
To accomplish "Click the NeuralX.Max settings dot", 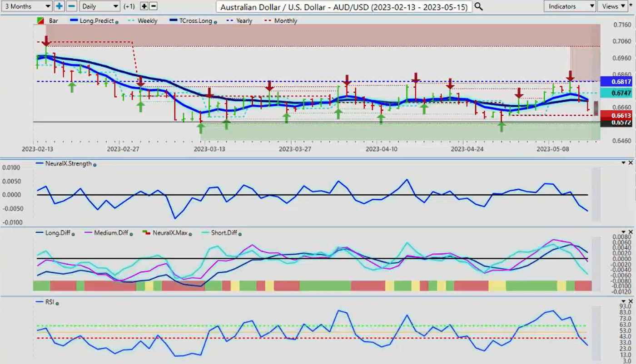I will pos(190,234).
